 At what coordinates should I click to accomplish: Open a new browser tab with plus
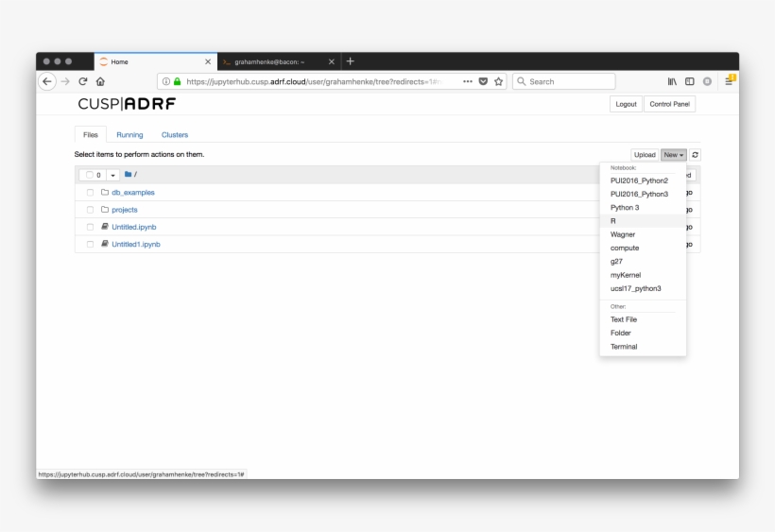pos(351,61)
